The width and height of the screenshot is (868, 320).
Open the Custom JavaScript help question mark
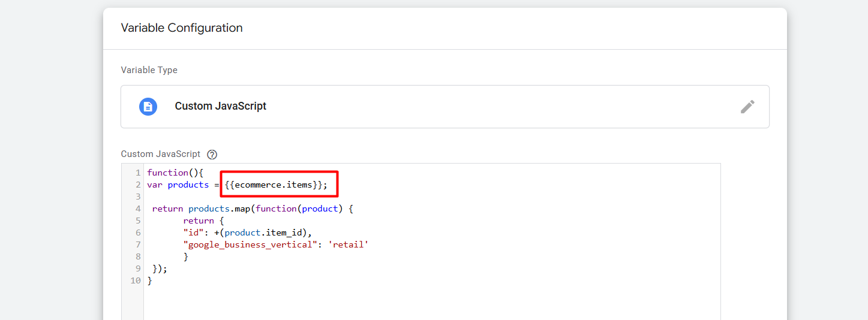point(212,155)
